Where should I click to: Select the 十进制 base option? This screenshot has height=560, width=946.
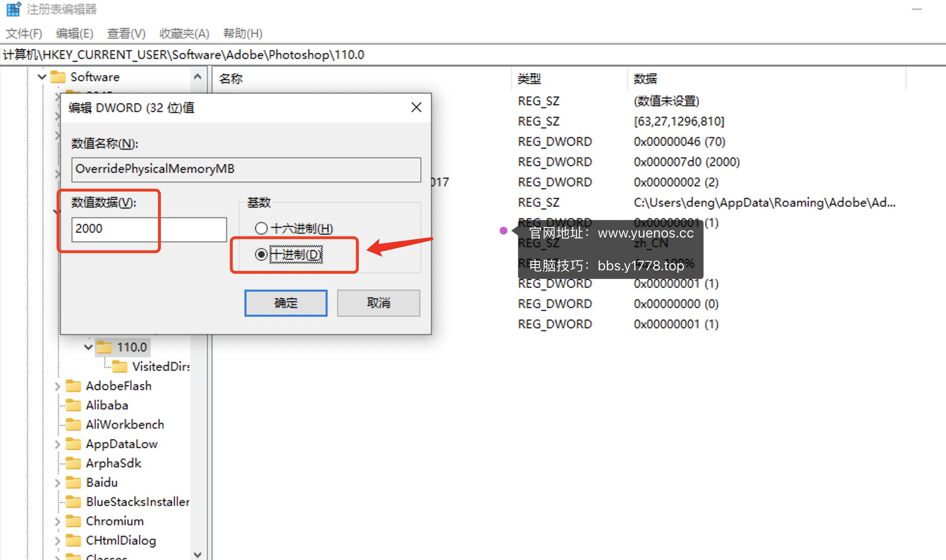[x=261, y=254]
